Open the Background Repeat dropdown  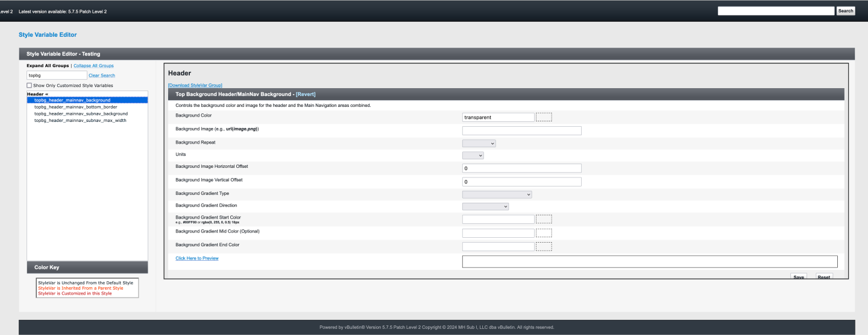479,144
